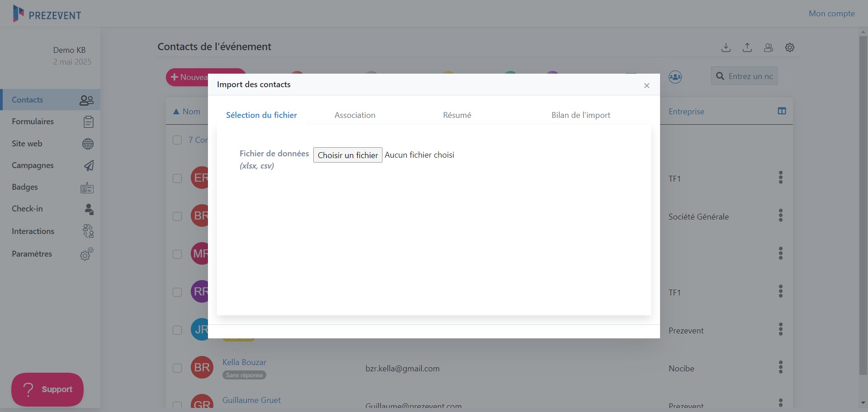Screen dimensions: 868x412
Task: Open the column layout icon beside Entreprise
Action: pos(782,111)
